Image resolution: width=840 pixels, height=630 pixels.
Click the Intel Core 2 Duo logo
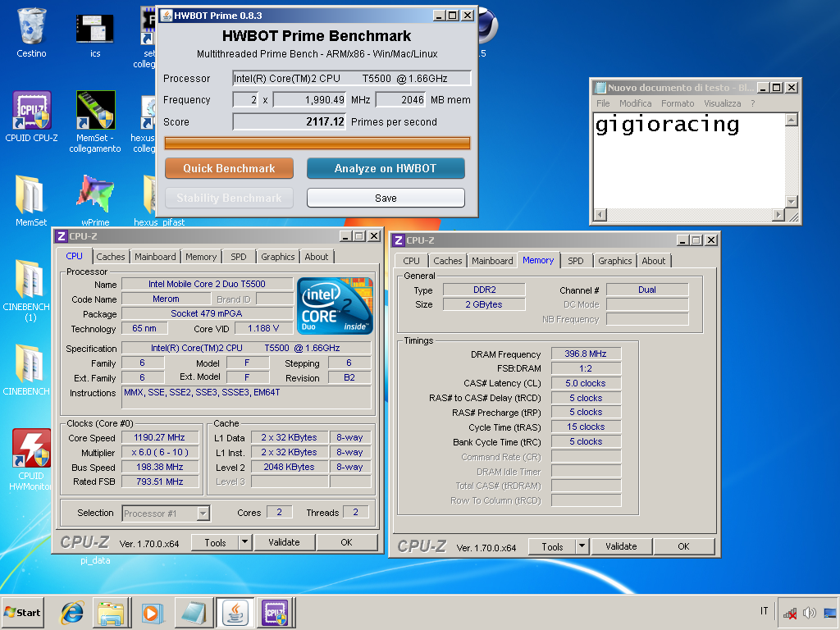[x=335, y=306]
